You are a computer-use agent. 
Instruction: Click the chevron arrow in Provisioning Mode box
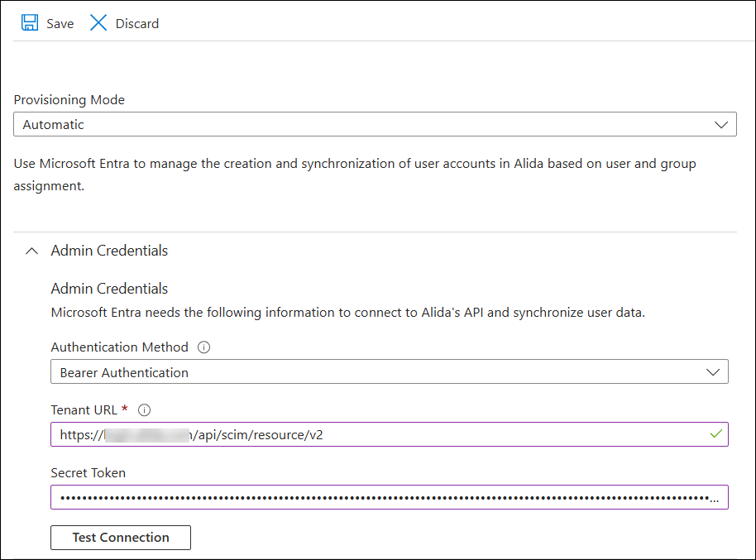pos(720,125)
